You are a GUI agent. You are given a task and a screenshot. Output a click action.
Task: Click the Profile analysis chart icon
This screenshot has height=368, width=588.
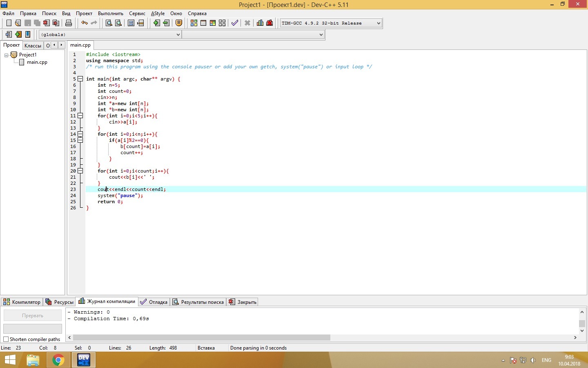(x=260, y=23)
